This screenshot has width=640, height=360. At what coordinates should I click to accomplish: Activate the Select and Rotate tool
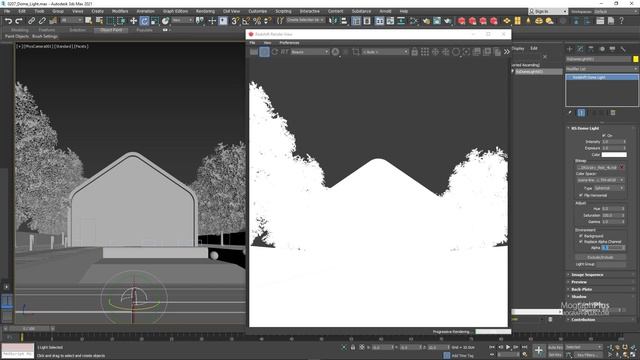[144, 21]
